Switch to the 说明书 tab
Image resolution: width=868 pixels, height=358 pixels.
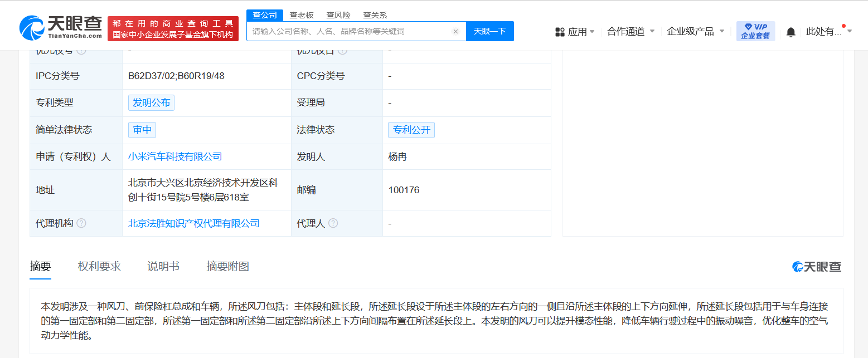point(163,267)
